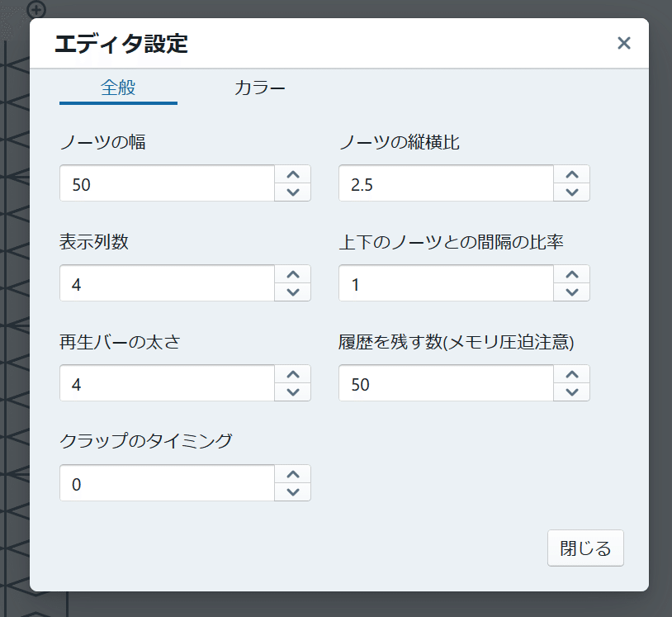Click inside the ノーツの幅 input field

[x=165, y=183]
